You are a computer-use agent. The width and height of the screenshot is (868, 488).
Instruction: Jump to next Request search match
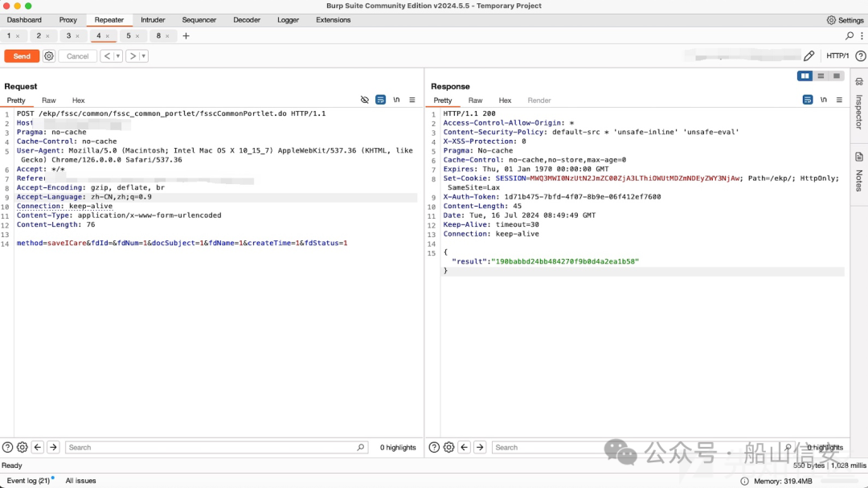click(x=53, y=447)
